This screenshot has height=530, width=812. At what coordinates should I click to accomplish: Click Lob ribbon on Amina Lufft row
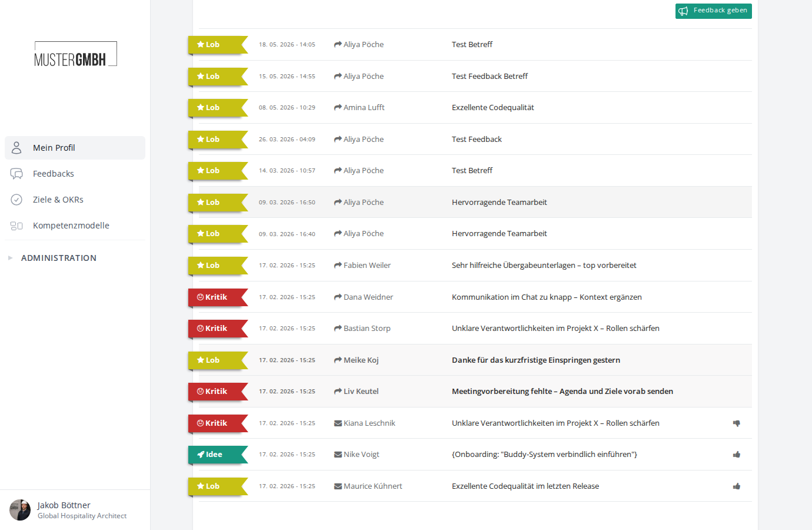tap(218, 108)
